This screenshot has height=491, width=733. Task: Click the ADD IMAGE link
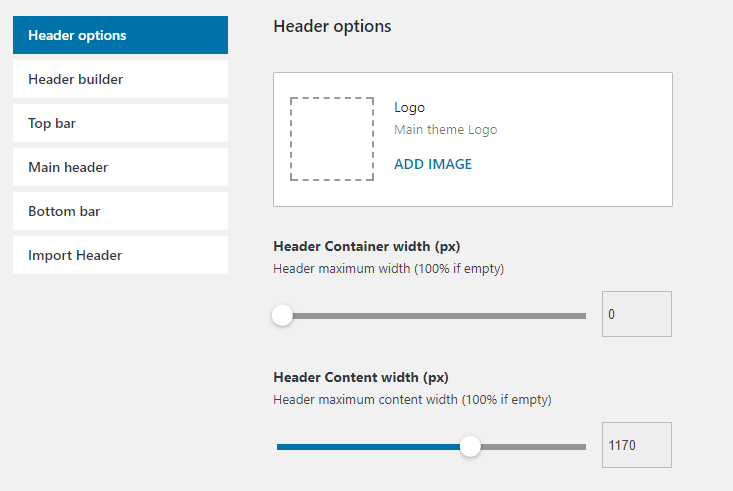(433, 164)
